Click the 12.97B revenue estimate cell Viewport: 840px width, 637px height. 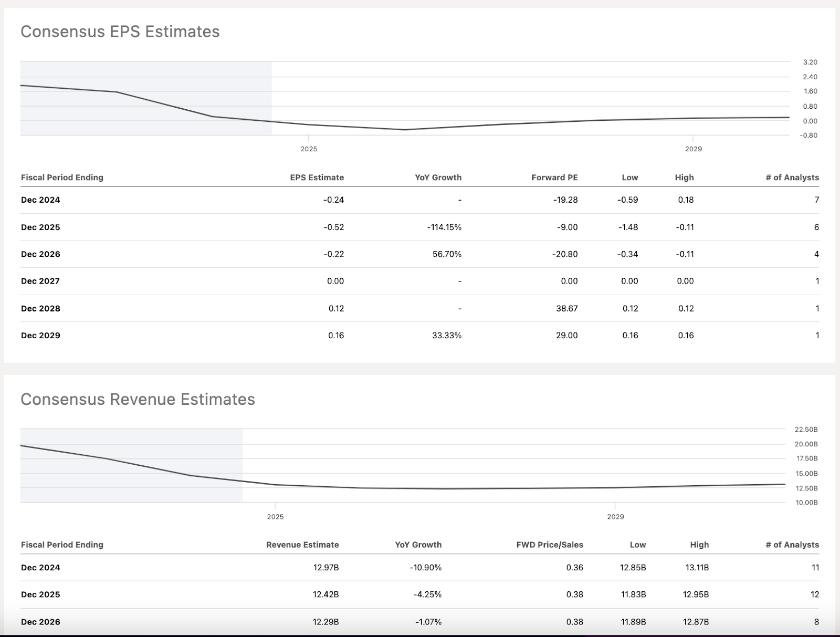[325, 568]
